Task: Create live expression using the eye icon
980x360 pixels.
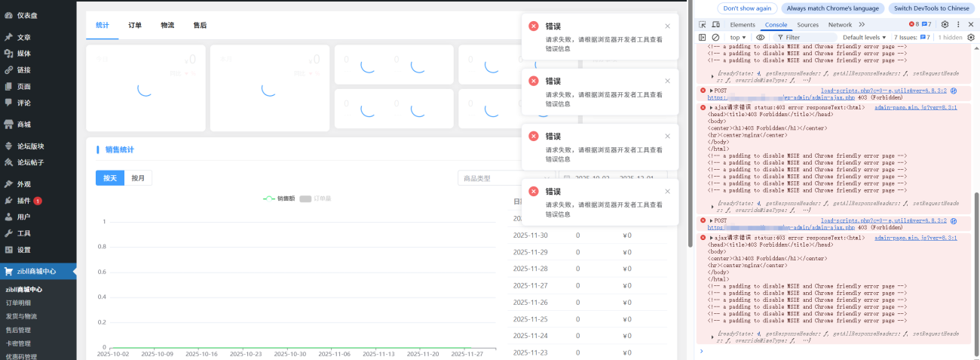Action: (760, 37)
